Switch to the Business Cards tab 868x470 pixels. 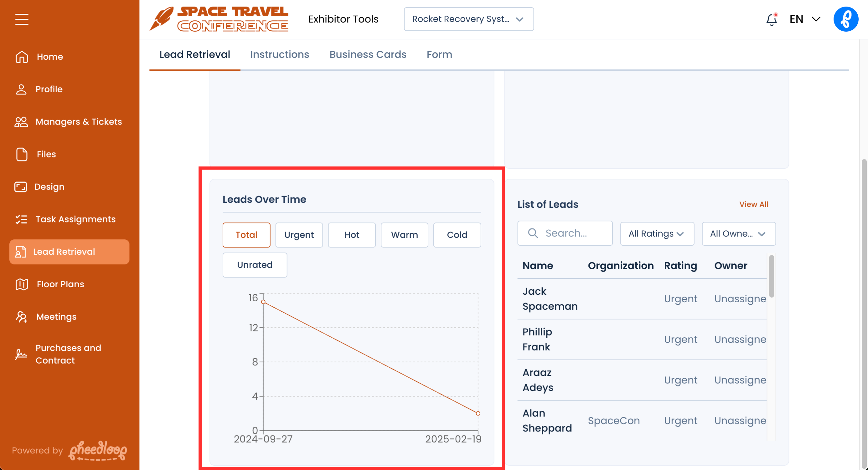pyautogui.click(x=368, y=54)
